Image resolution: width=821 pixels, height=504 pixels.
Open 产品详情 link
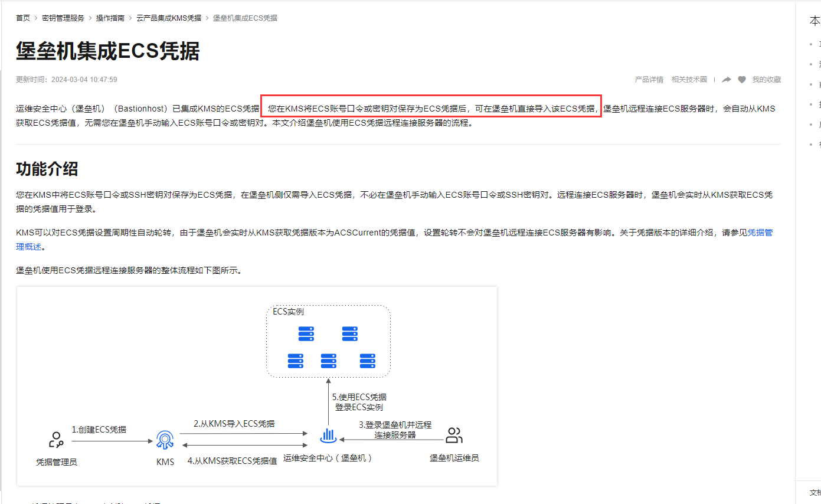point(649,80)
